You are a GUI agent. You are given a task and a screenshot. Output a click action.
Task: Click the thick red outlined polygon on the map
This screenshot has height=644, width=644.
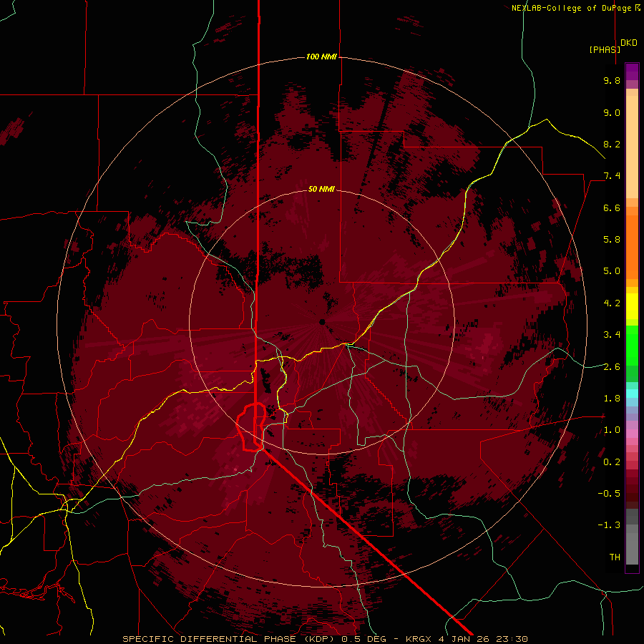(x=250, y=427)
